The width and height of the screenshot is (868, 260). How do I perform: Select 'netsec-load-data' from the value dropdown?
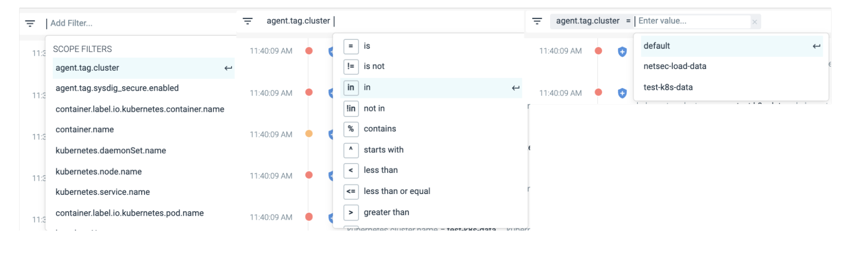point(675,66)
